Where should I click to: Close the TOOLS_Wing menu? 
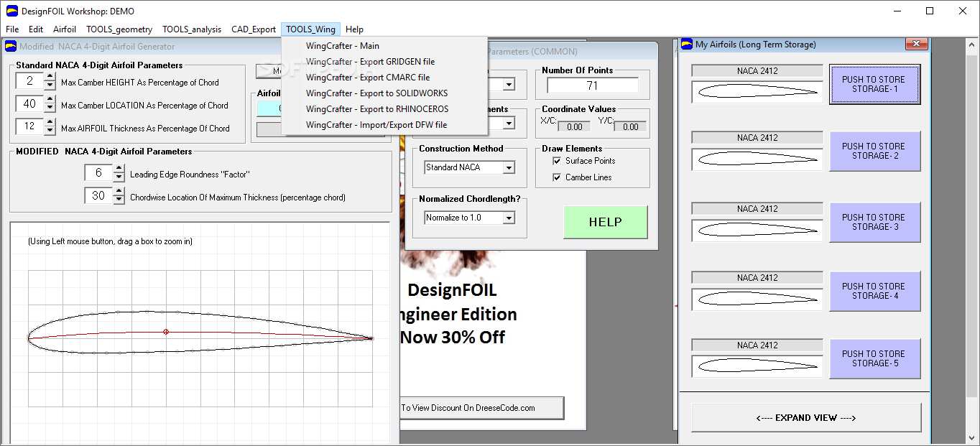[310, 29]
